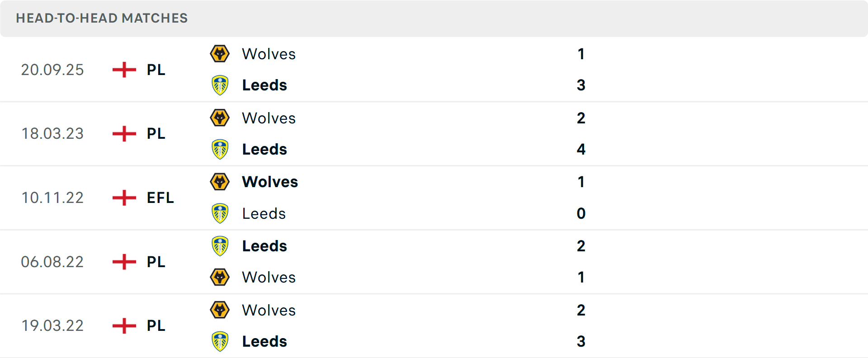The image size is (868, 358).
Task: Click Wolves team name in the 06.08.22 row
Action: 269,277
